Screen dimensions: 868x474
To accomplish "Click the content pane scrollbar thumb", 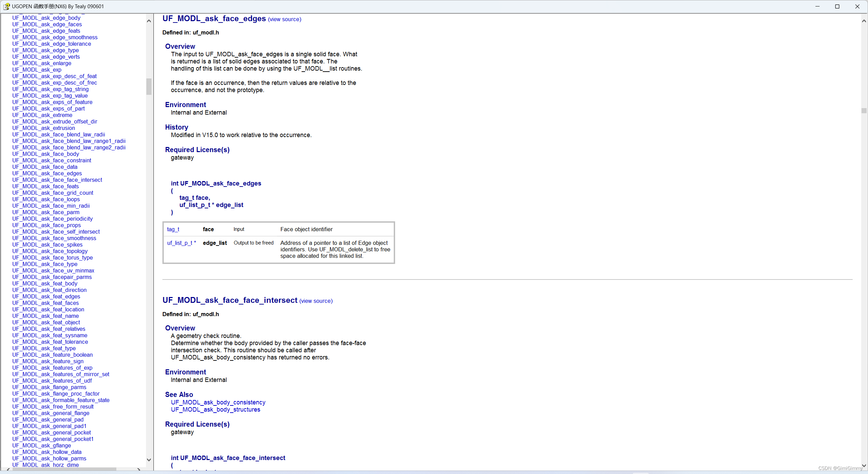I will 864,110.
